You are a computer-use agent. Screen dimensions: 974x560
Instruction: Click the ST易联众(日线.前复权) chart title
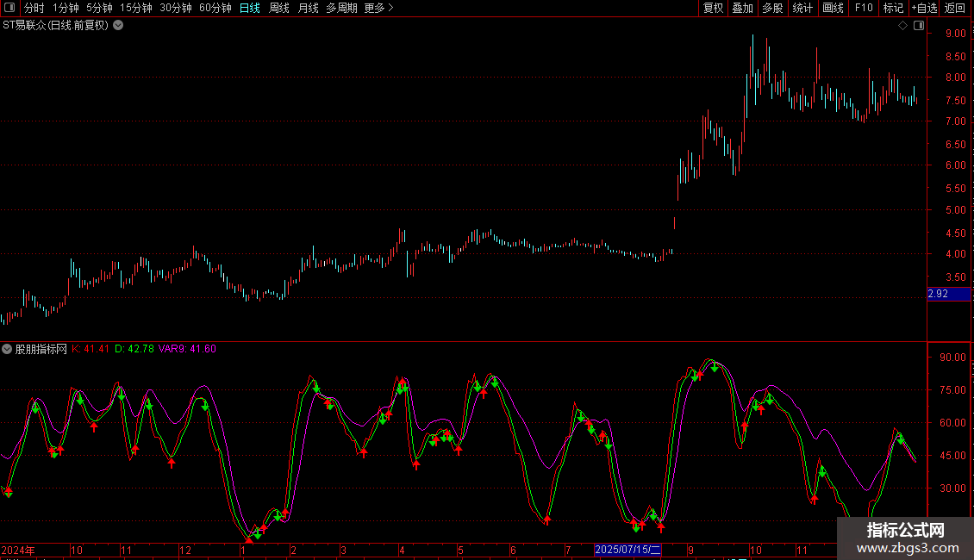[56, 26]
